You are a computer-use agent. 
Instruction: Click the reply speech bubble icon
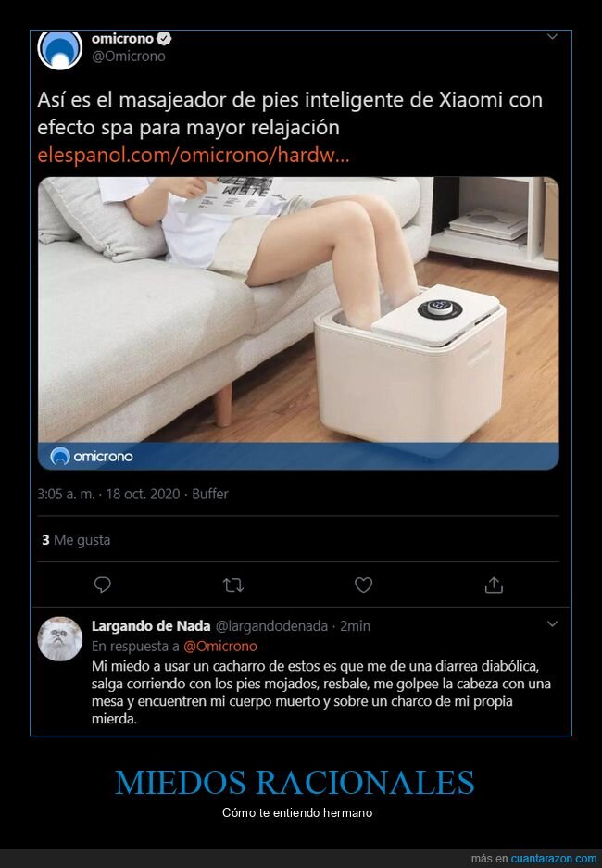click(x=103, y=585)
